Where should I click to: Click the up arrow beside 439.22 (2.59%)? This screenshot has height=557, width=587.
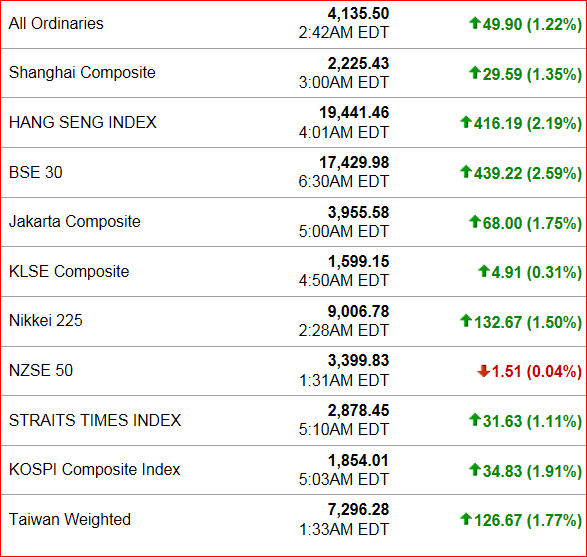coord(466,171)
